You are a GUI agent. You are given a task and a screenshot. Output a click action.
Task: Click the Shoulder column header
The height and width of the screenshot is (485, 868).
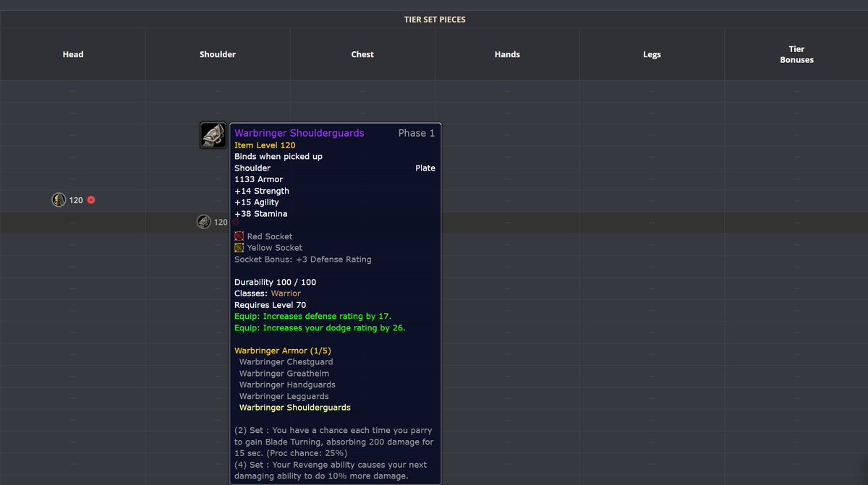(218, 54)
